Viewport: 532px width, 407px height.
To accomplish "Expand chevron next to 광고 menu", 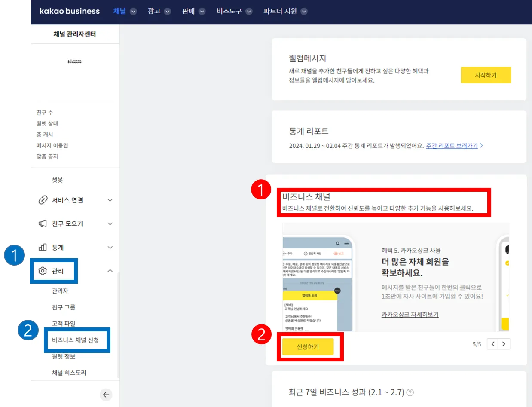I will click(168, 12).
